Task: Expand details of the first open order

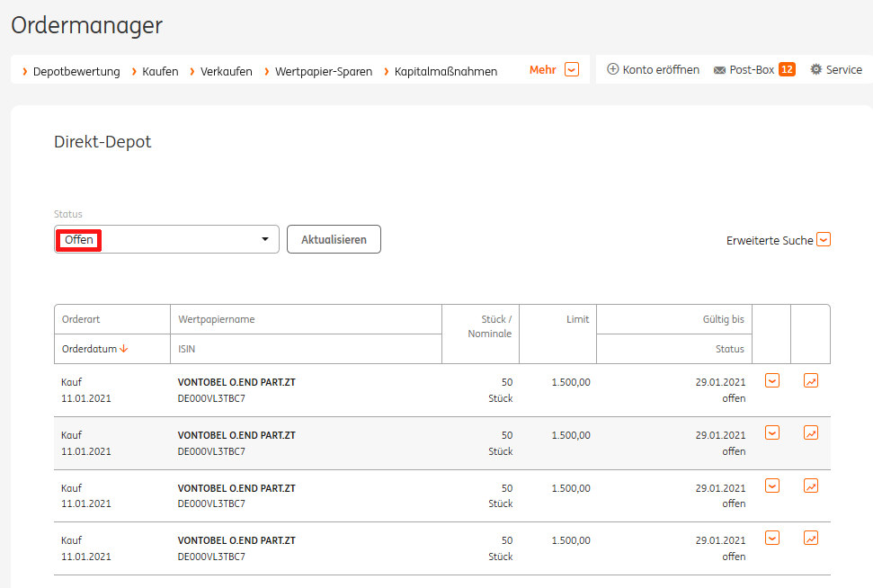Action: click(771, 380)
